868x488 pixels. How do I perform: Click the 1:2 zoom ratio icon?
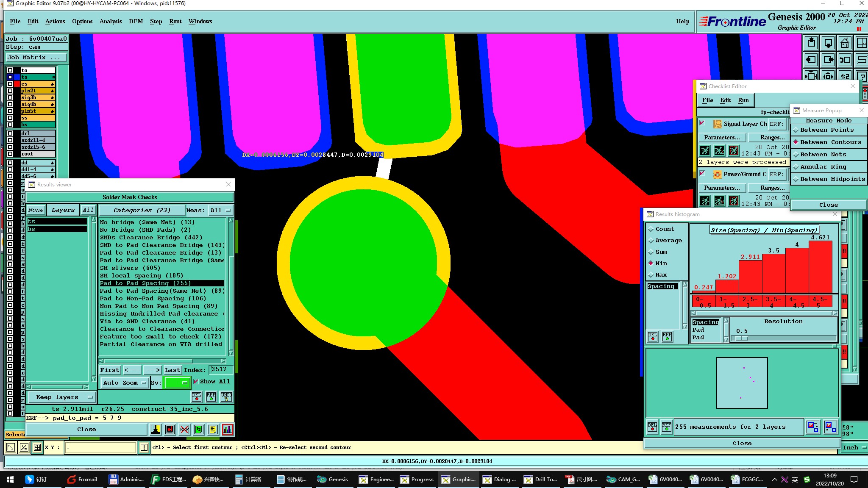845,76
